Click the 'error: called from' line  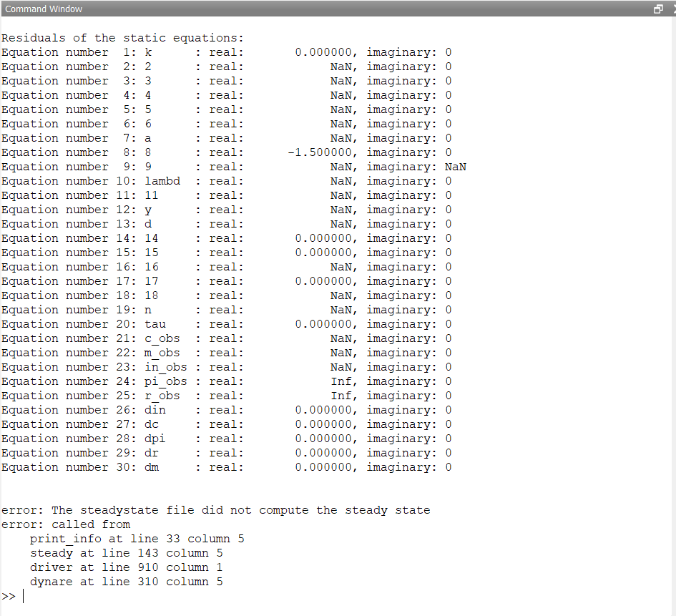click(x=66, y=524)
